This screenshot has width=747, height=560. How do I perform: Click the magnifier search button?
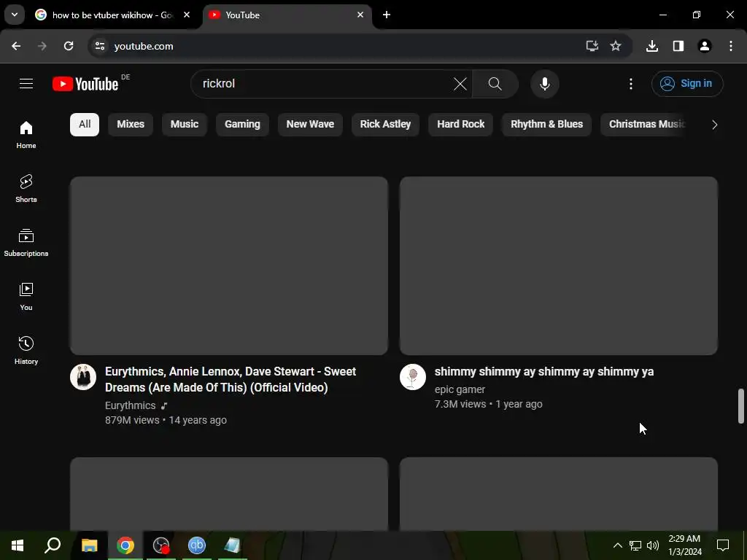[495, 84]
